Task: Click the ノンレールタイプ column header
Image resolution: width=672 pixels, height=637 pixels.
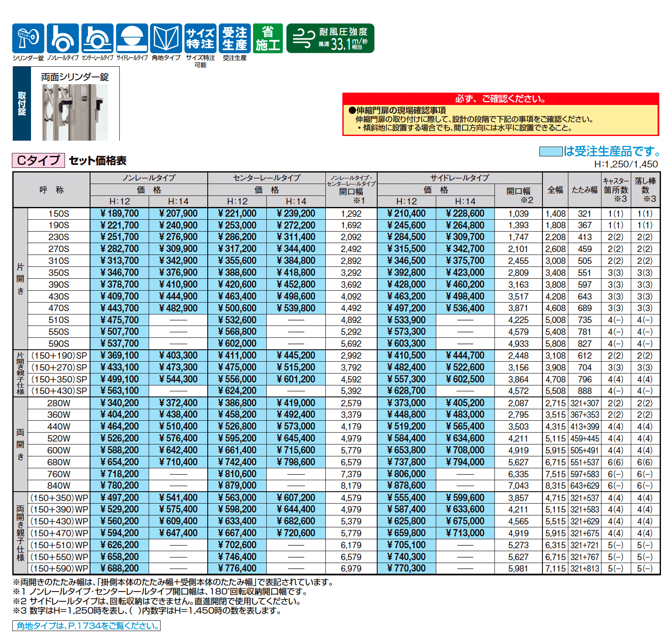Action: point(149,178)
